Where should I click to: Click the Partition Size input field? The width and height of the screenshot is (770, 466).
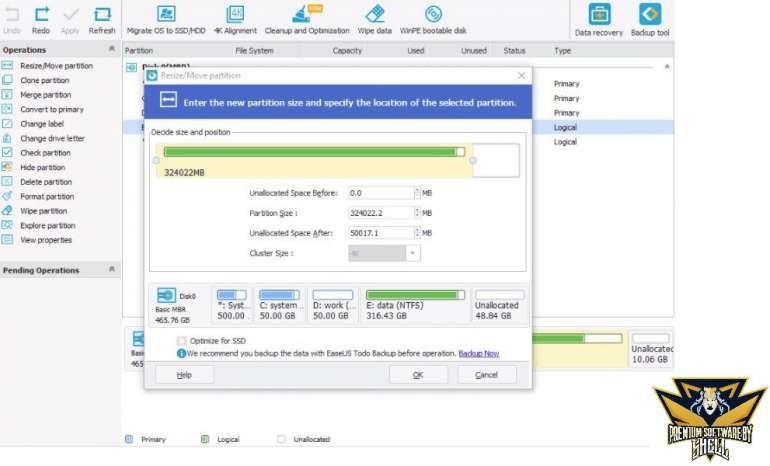380,213
